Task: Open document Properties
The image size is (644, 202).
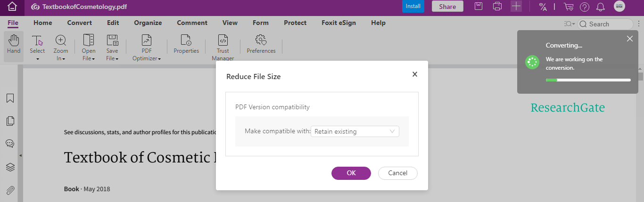Action: click(x=186, y=45)
